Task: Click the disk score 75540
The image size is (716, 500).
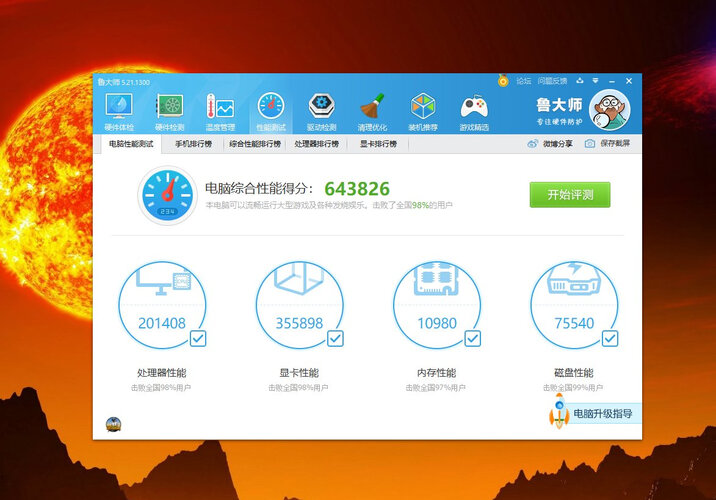Action: pyautogui.click(x=574, y=323)
